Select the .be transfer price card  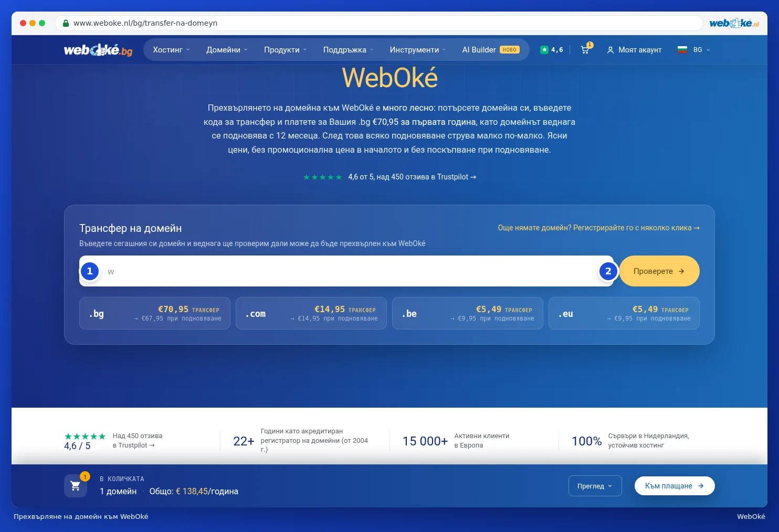point(468,314)
